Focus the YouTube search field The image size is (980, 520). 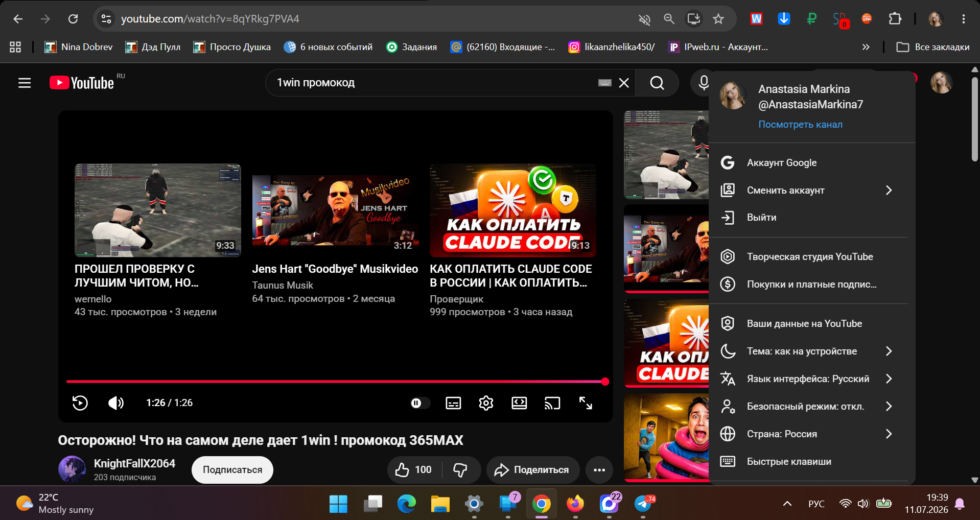pos(434,83)
